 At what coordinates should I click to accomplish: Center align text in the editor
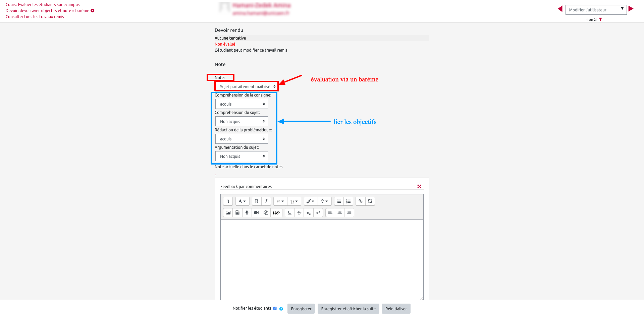(340, 213)
